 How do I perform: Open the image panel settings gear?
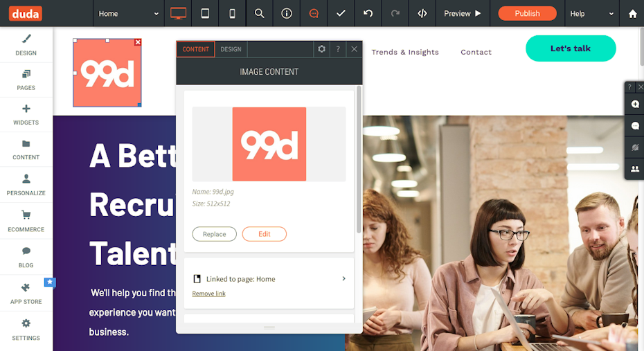point(321,49)
